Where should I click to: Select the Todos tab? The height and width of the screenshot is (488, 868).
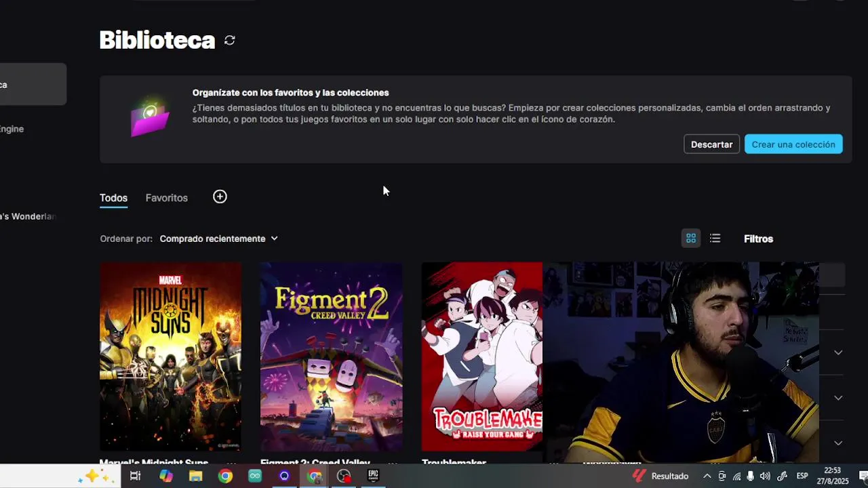tap(113, 198)
